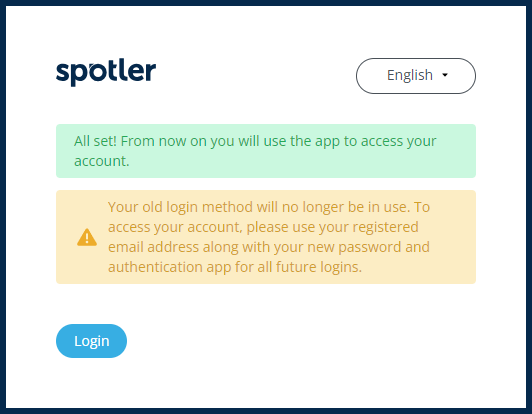Screen dimensions: 532x414
Task: Click the Spotler logo
Action: (x=106, y=72)
